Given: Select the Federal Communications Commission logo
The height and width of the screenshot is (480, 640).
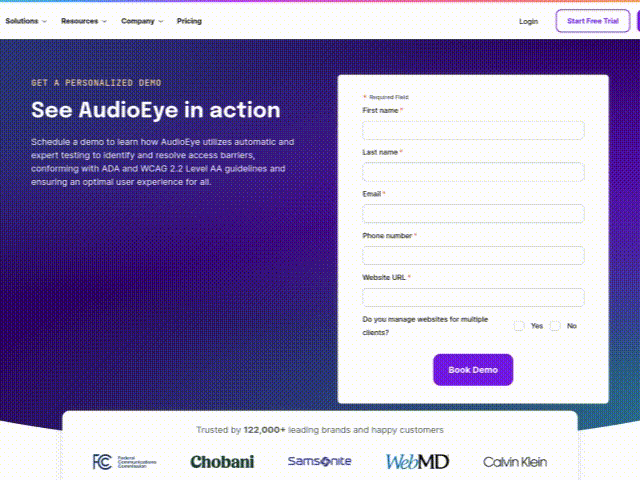Looking at the screenshot, I should [x=124, y=462].
